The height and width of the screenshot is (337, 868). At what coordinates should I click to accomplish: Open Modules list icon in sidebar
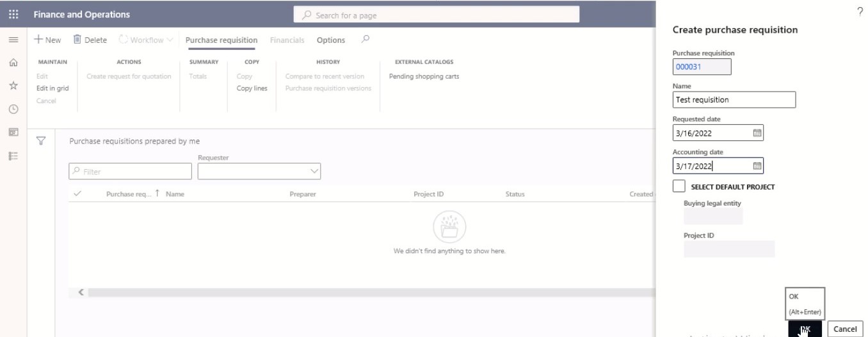point(13,155)
